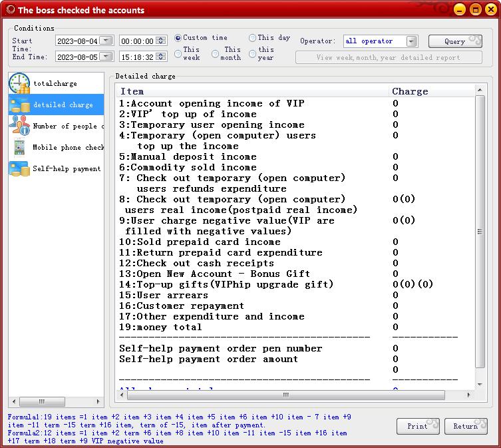
Task: Select This day radio option
Action: tap(252, 38)
